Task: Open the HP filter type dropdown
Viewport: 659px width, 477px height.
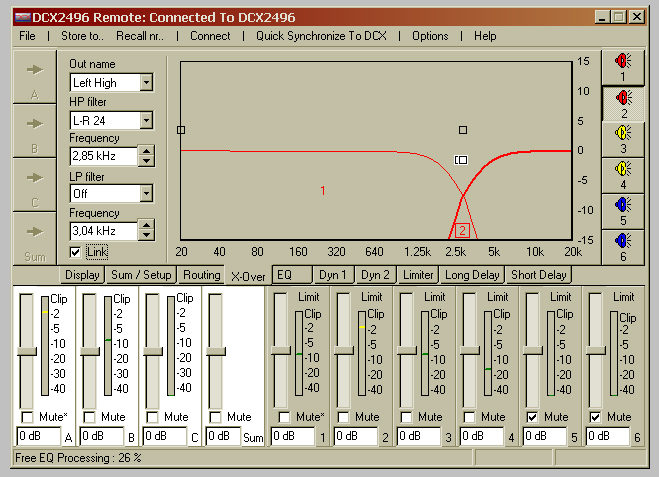Action: (146, 120)
